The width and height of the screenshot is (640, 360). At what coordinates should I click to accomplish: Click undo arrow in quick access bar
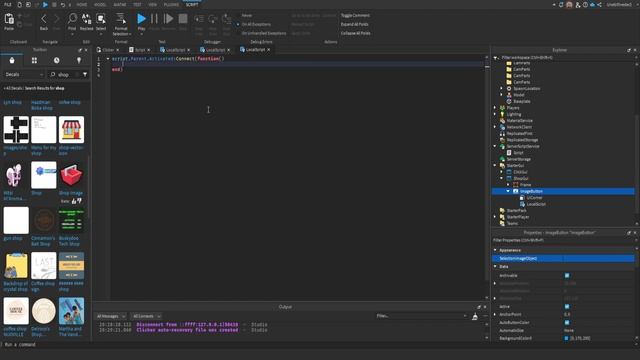click(x=62, y=4)
